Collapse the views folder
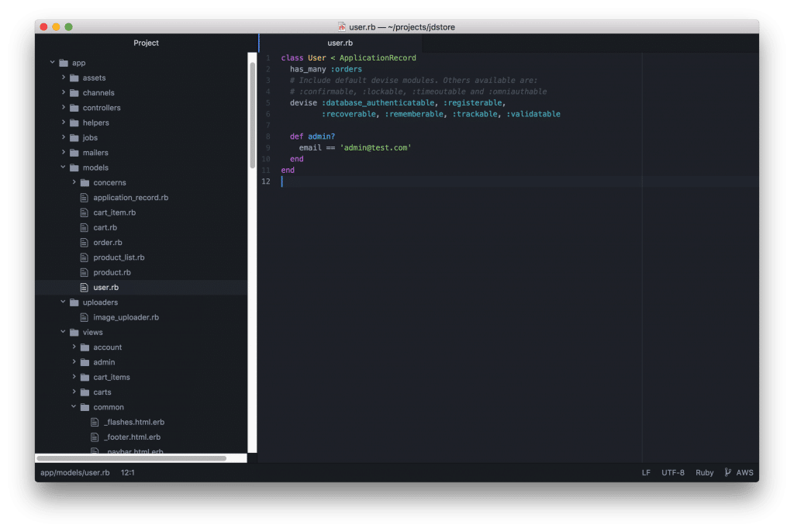Viewport: 794px width, 532px height. pos(64,332)
